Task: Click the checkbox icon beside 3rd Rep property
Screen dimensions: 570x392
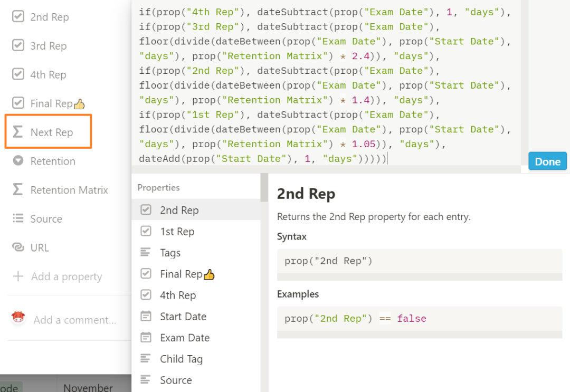Action: 18,45
